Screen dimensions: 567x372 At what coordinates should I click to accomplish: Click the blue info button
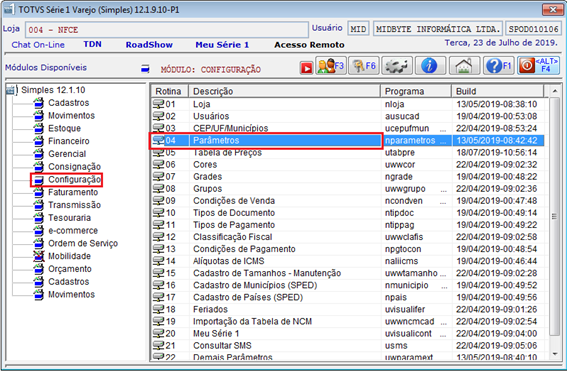(x=430, y=66)
